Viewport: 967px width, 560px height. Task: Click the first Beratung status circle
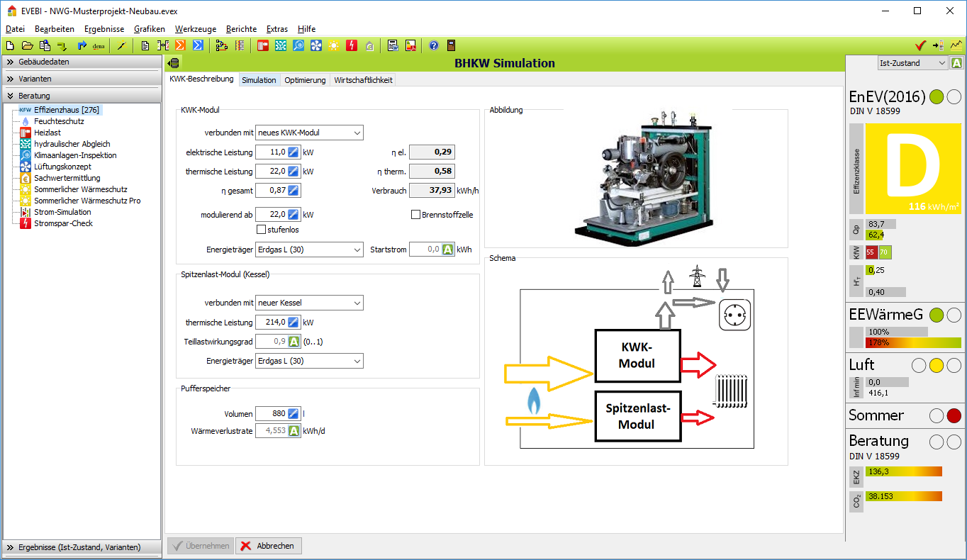point(937,442)
